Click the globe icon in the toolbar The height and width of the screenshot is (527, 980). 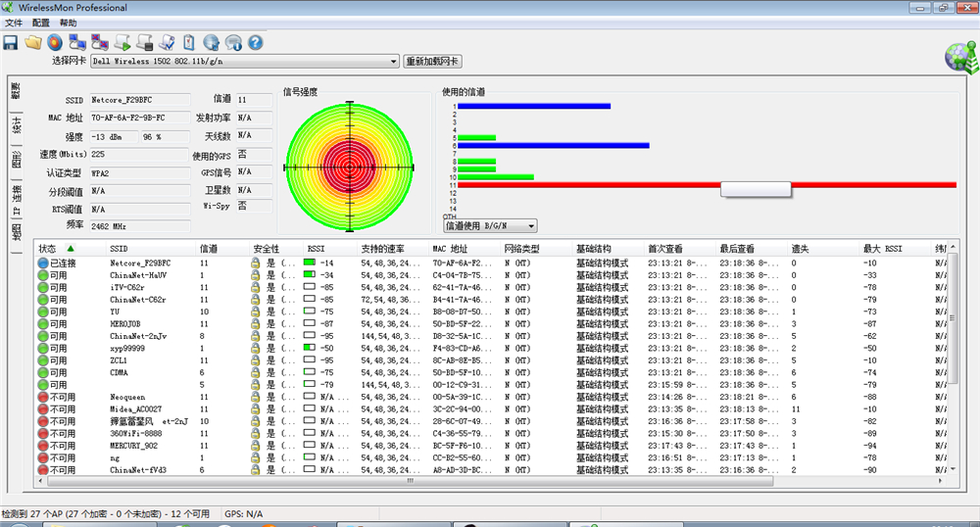(211, 42)
